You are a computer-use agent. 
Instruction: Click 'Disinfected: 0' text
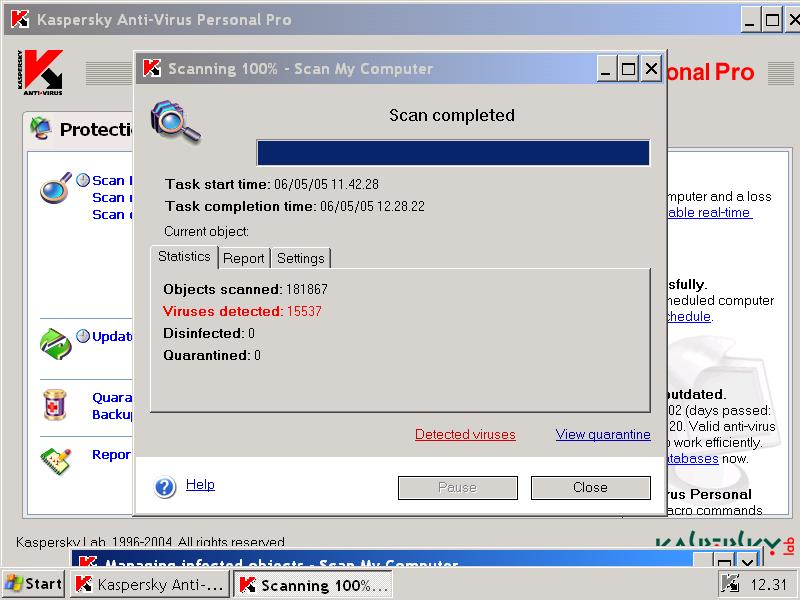[209, 333]
